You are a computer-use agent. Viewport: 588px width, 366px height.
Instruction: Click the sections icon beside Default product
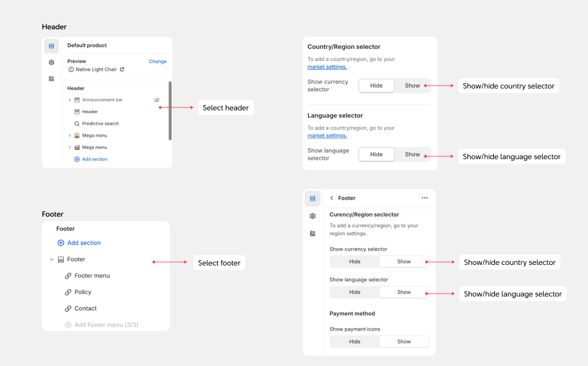click(x=51, y=46)
